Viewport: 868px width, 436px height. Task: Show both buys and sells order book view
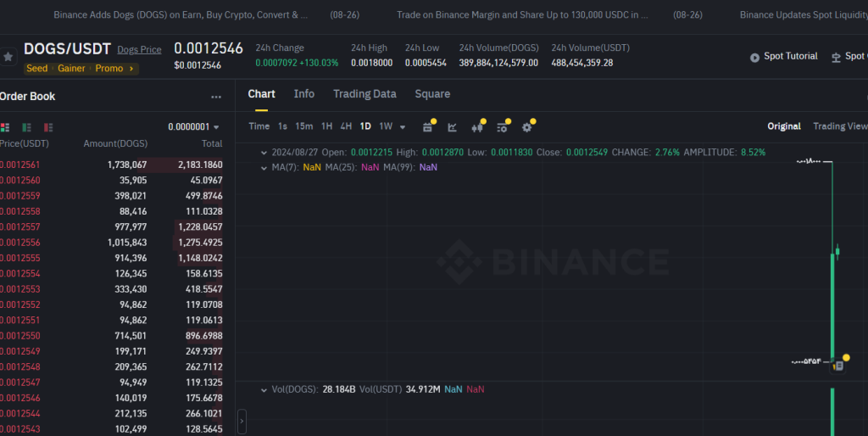point(5,127)
